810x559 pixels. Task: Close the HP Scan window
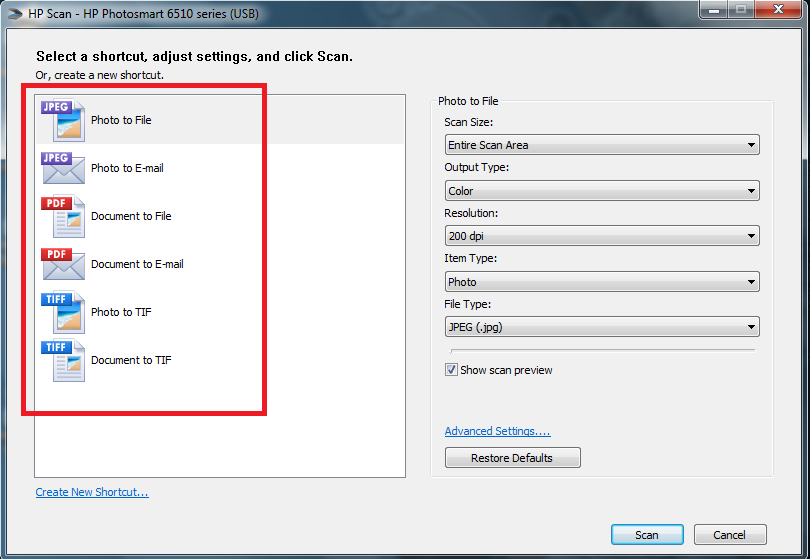pyautogui.click(x=778, y=9)
